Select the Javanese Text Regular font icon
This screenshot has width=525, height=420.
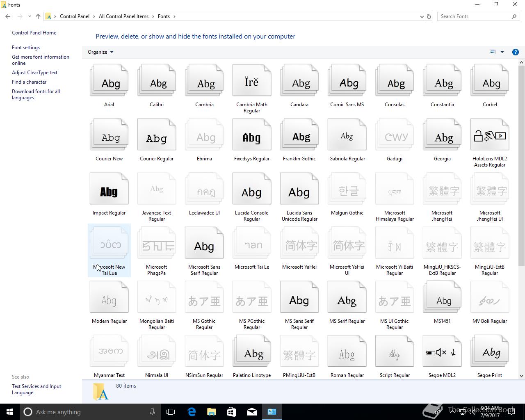157,189
